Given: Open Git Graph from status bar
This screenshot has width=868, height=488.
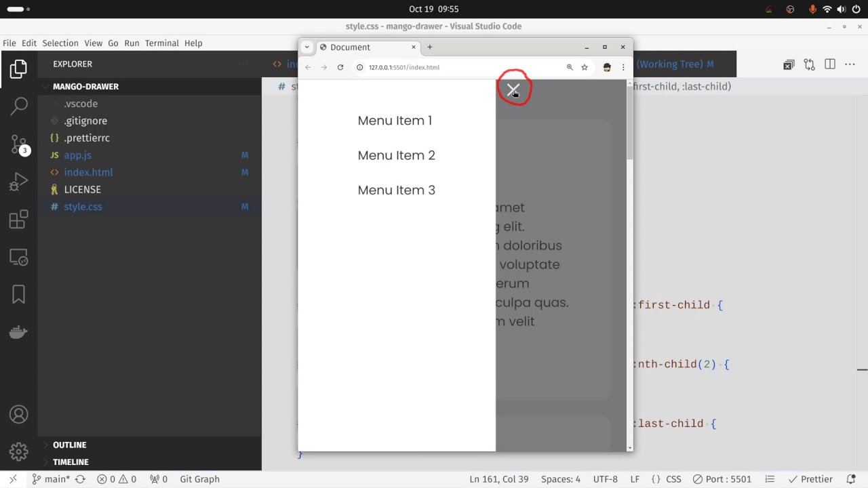Looking at the screenshot, I should coord(199,479).
